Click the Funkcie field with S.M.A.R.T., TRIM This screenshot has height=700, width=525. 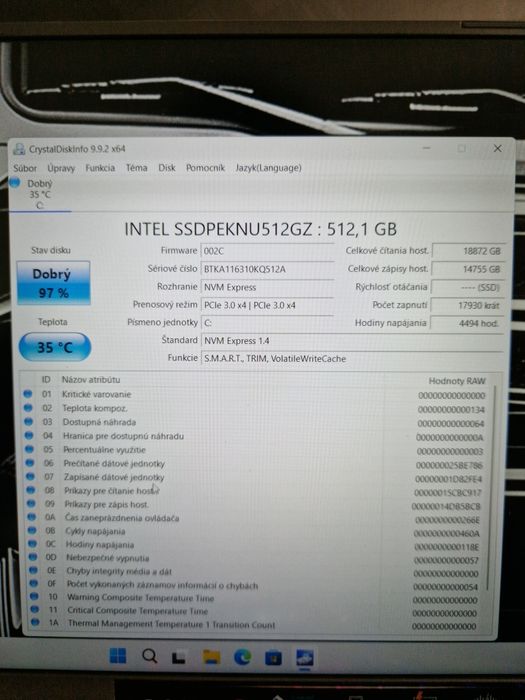(352, 358)
